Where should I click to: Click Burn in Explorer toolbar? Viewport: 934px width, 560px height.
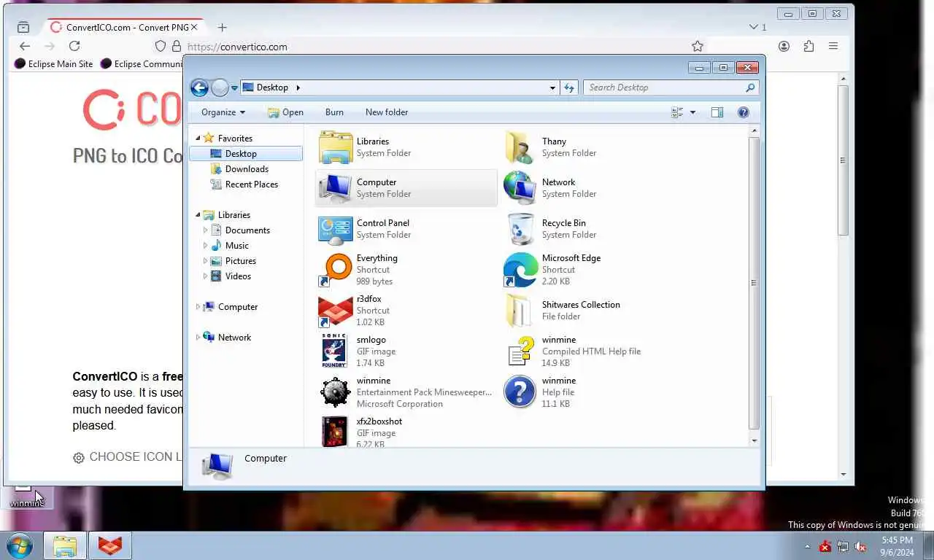pos(334,112)
